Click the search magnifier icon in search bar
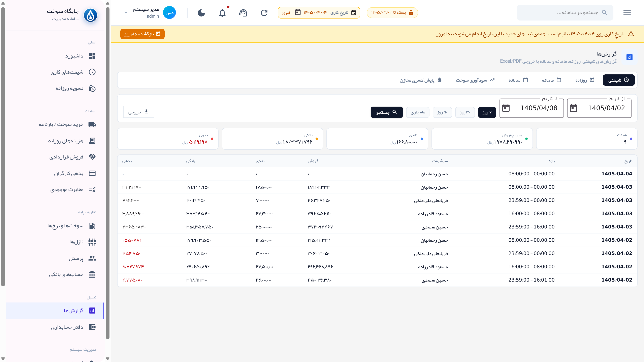 [x=604, y=12]
